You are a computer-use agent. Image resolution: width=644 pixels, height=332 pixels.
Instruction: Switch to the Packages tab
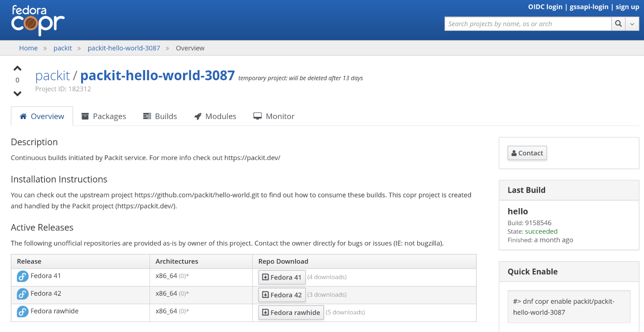click(104, 116)
